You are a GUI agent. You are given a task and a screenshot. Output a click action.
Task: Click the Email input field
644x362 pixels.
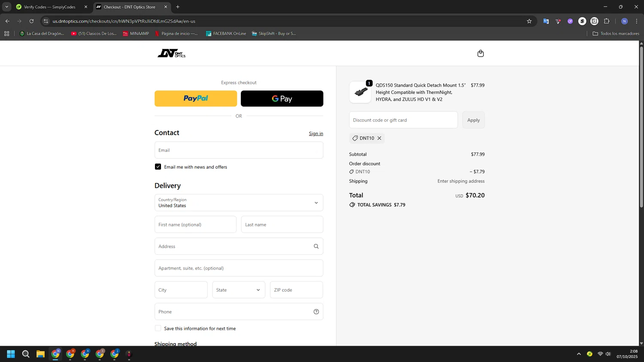click(x=239, y=150)
